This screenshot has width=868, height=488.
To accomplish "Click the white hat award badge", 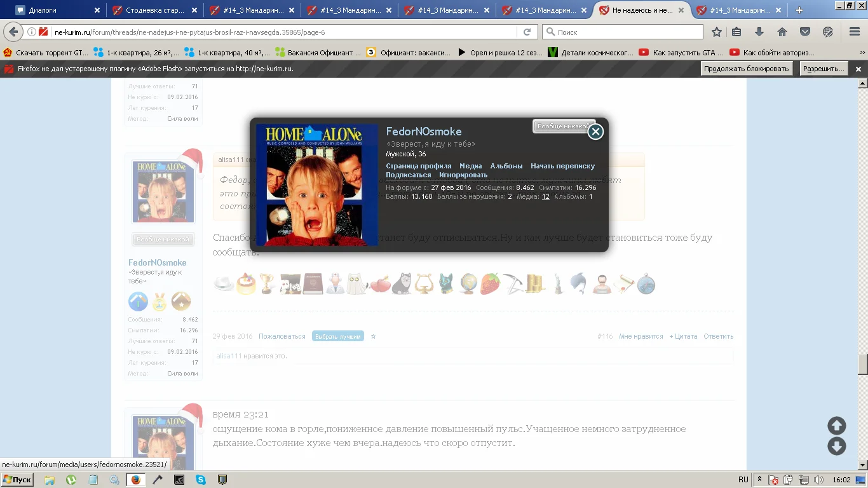I will pyautogui.click(x=224, y=283).
